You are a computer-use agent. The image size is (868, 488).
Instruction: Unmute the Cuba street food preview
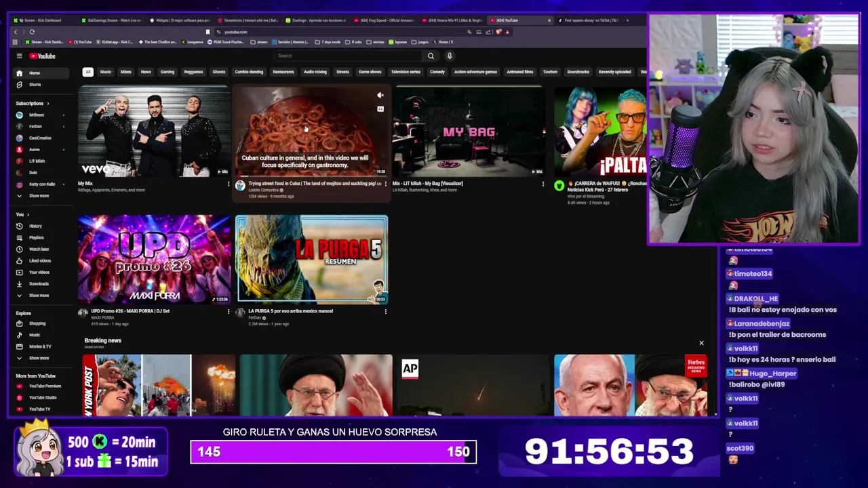click(x=380, y=96)
